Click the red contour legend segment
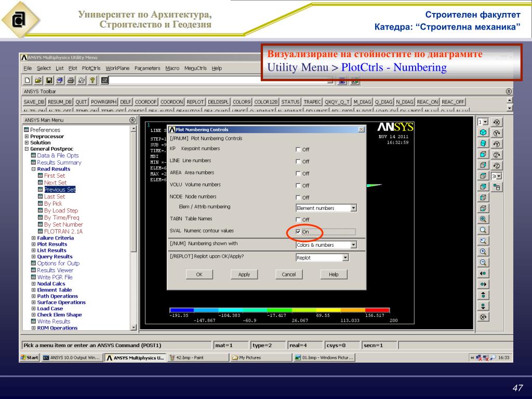The height and width of the screenshot is (399, 532). pos(377,310)
